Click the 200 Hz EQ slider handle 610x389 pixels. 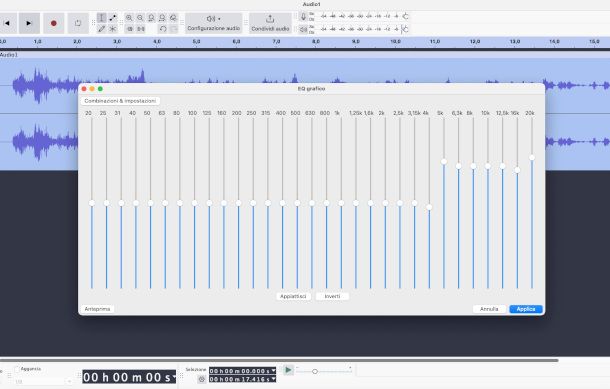238,203
